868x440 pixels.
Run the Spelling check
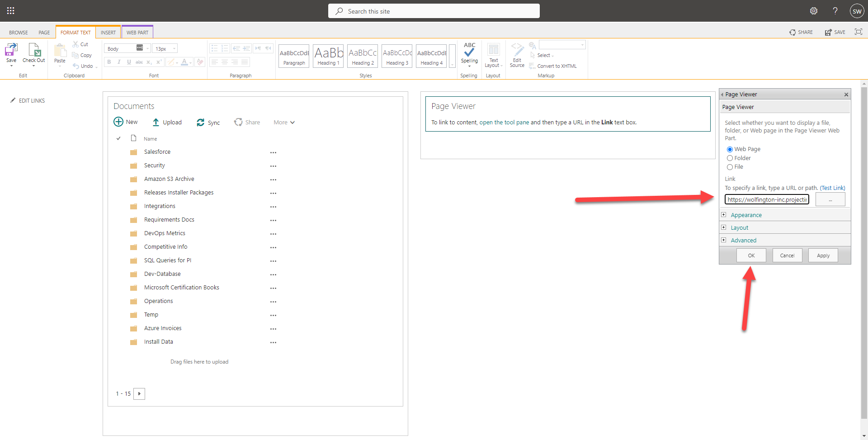pyautogui.click(x=469, y=55)
